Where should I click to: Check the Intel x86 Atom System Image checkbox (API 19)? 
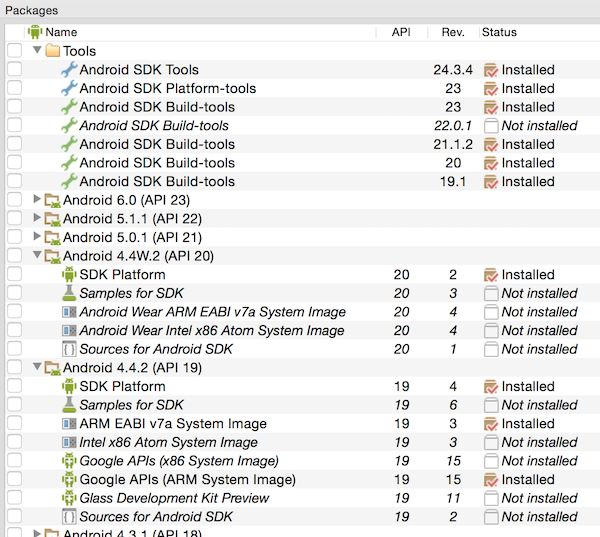[x=15, y=442]
